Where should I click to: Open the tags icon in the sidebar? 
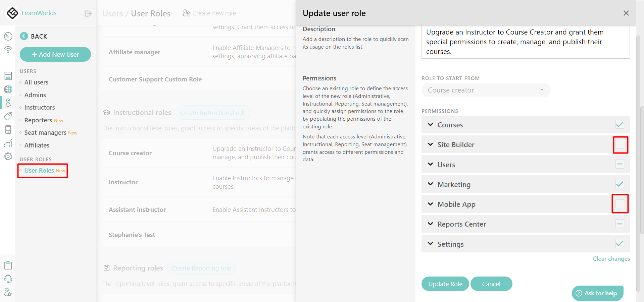pos(8,116)
